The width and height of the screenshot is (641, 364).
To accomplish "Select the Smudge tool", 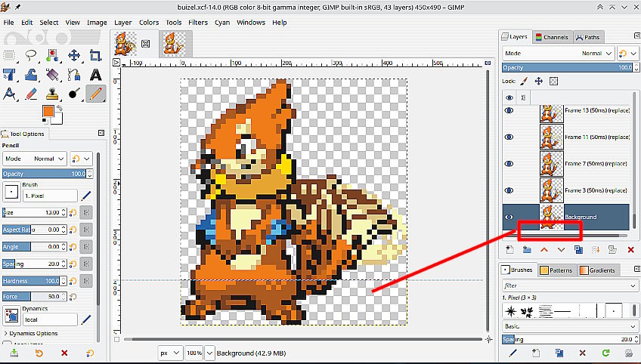I will click(x=74, y=94).
